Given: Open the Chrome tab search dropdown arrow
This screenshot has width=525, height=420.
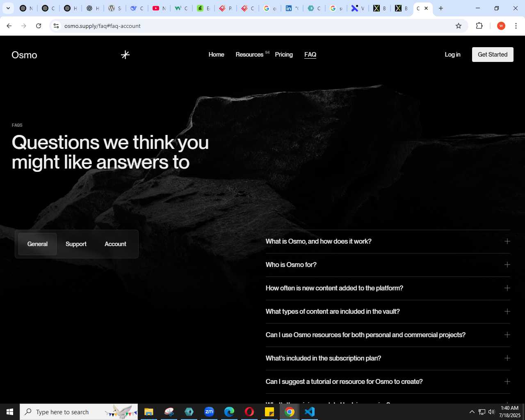Looking at the screenshot, I should tap(8, 8).
